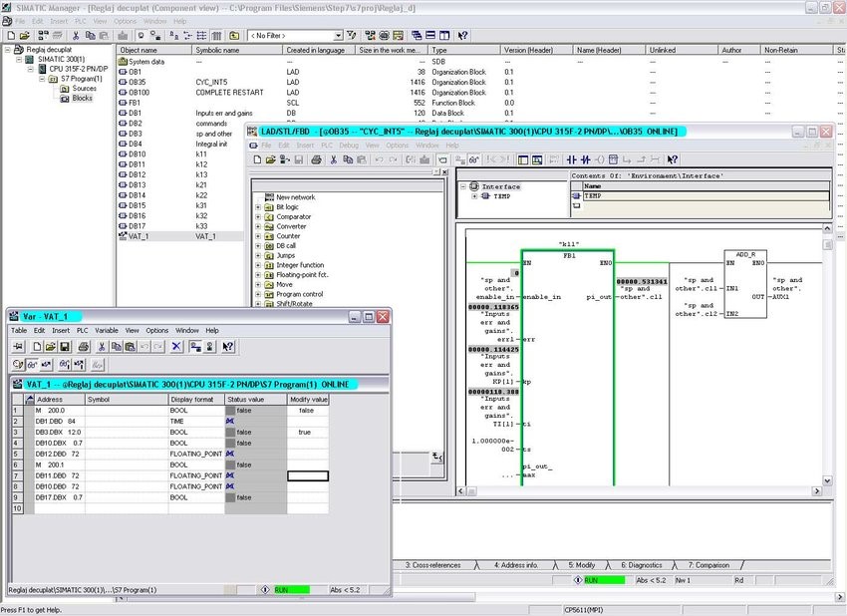Viewport: 847px width, 616px height.
Task: Click the help pointer icon in SIMATIC Manager toolbar
Action: pos(462,36)
